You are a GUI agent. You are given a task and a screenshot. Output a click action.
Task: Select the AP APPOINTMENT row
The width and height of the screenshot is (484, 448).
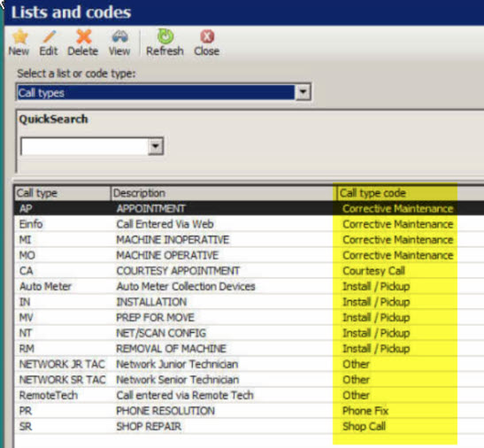[249, 209]
